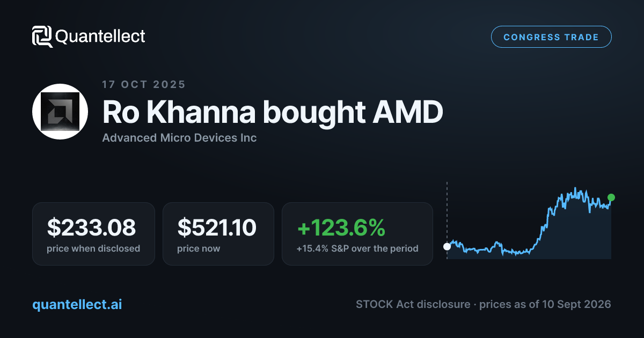The width and height of the screenshot is (644, 338).
Task: Click the peak of the price chart
Action: click(575, 188)
